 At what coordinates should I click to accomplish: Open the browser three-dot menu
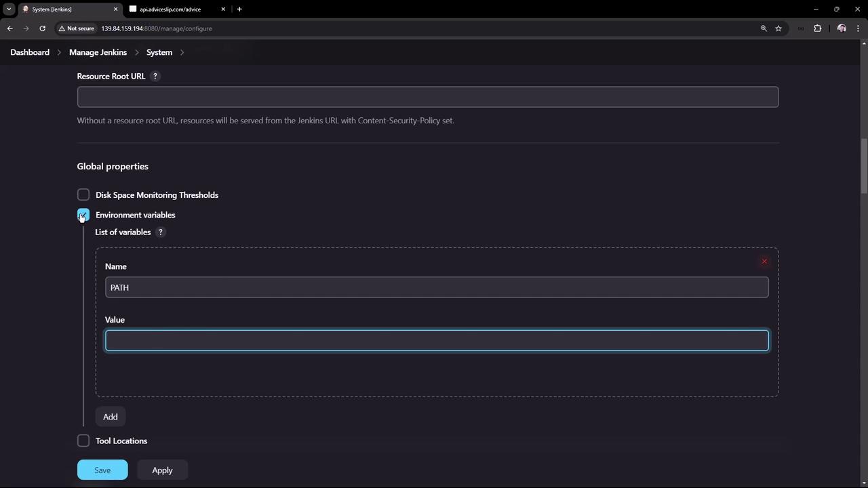tap(859, 28)
